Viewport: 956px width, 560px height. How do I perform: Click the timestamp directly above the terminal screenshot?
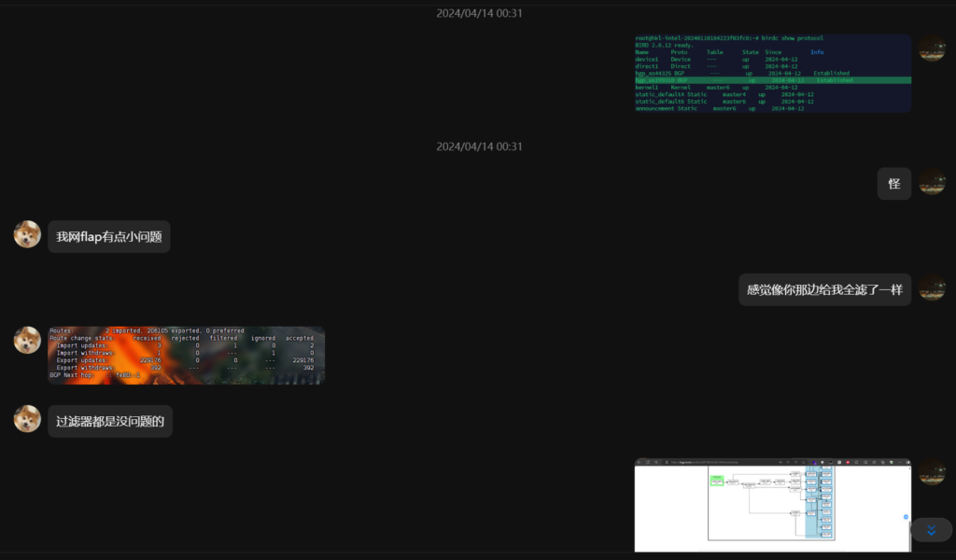coord(479,13)
